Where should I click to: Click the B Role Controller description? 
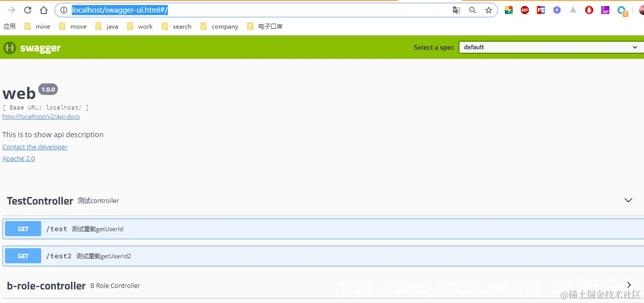115,285
